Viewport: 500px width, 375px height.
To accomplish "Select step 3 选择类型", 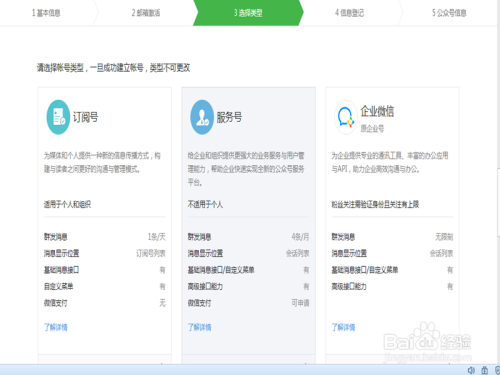I will [x=248, y=13].
